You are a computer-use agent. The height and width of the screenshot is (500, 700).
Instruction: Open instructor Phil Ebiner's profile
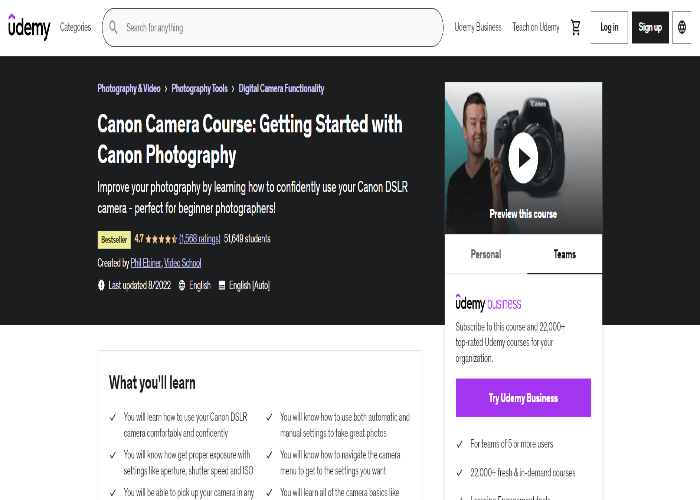[x=146, y=263]
